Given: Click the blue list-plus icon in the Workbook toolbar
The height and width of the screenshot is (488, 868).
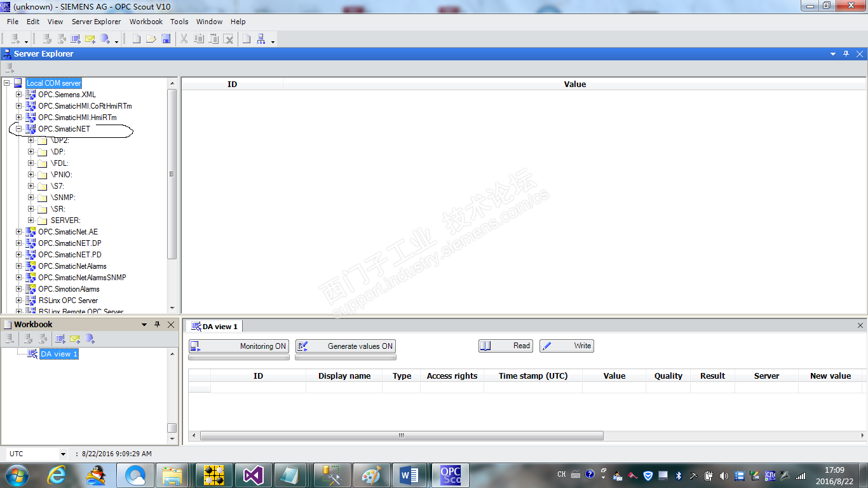Looking at the screenshot, I should 60,339.
